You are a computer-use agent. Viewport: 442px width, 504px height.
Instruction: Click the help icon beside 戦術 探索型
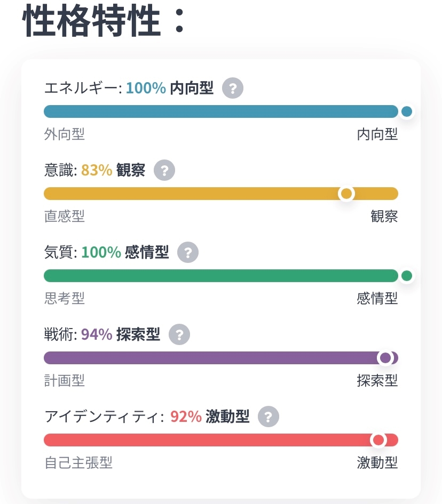179,335
